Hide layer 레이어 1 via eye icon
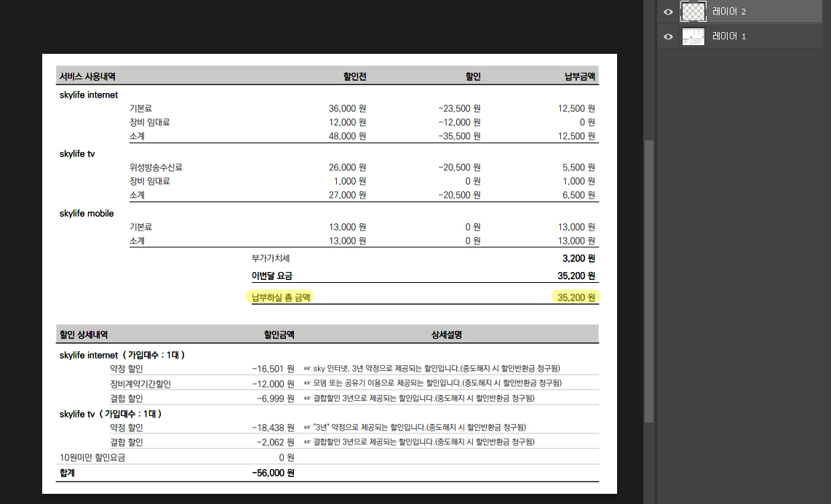The image size is (831, 504). (668, 36)
